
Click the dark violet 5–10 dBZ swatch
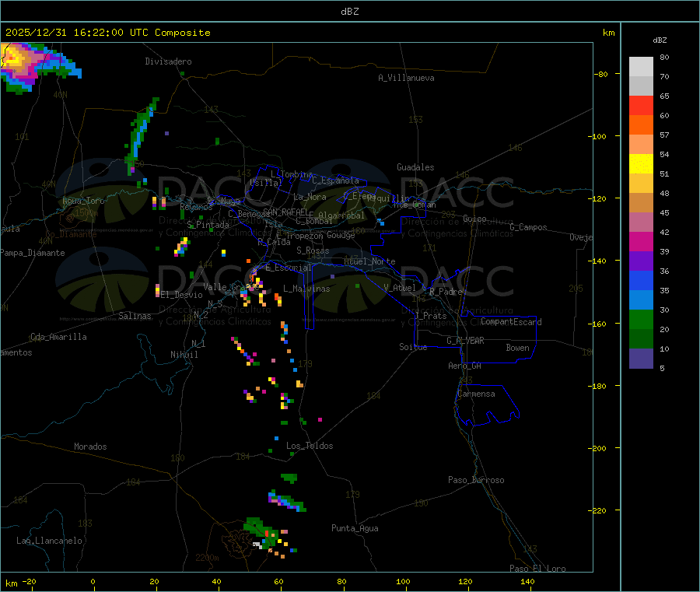pyautogui.click(x=641, y=359)
